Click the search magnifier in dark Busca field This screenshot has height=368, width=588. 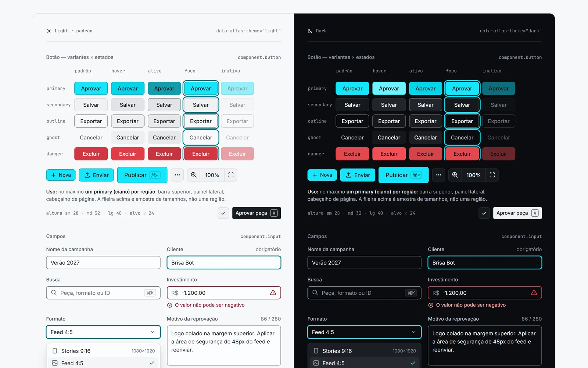click(315, 293)
